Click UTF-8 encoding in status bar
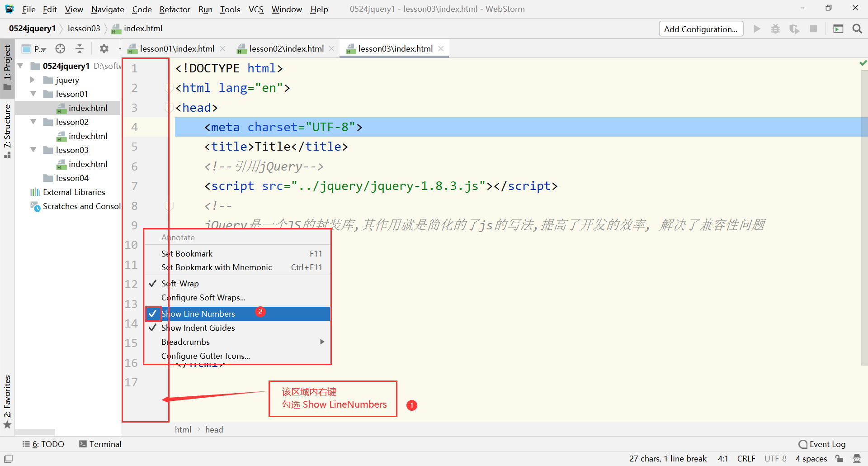 click(775, 459)
